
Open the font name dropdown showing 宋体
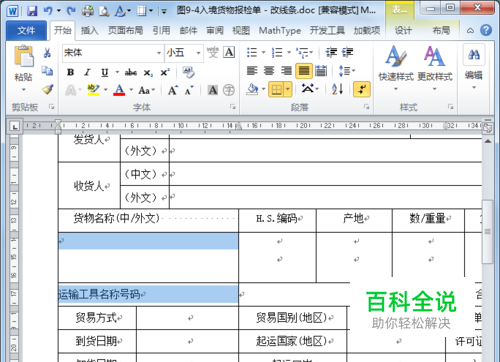point(113,53)
